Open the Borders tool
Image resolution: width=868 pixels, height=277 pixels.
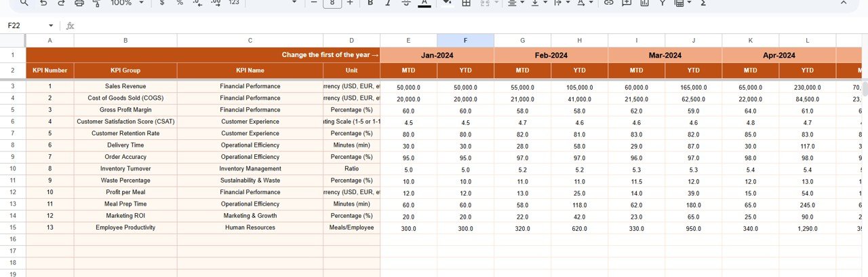pos(466,3)
